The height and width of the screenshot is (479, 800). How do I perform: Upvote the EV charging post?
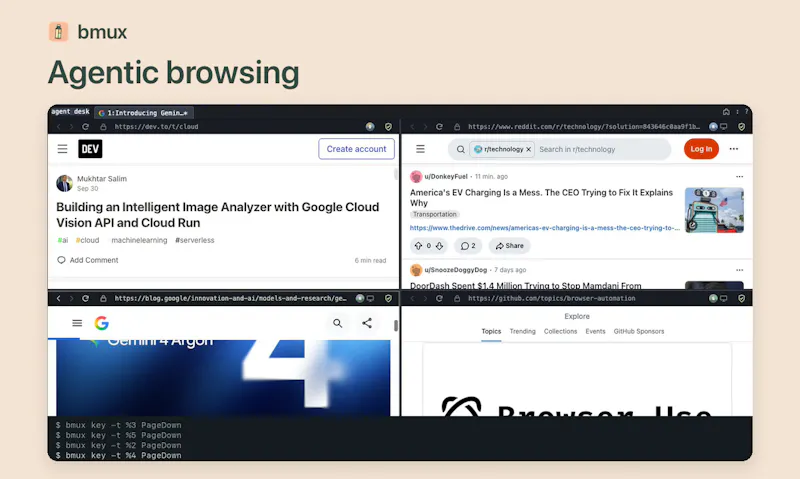(418, 246)
